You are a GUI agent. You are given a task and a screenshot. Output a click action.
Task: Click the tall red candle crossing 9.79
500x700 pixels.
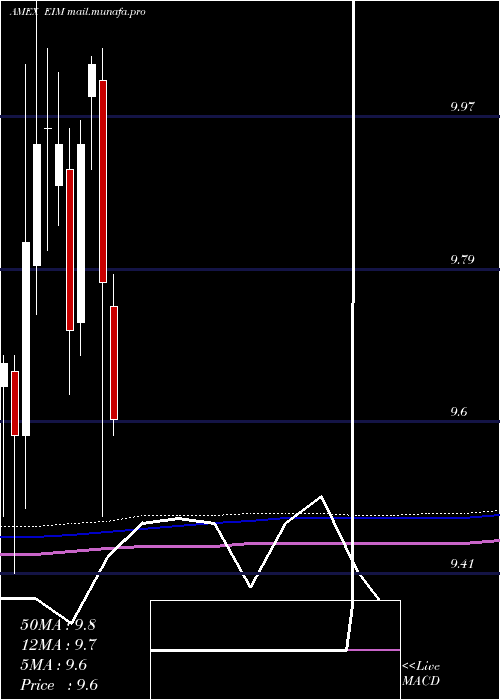pos(103,181)
